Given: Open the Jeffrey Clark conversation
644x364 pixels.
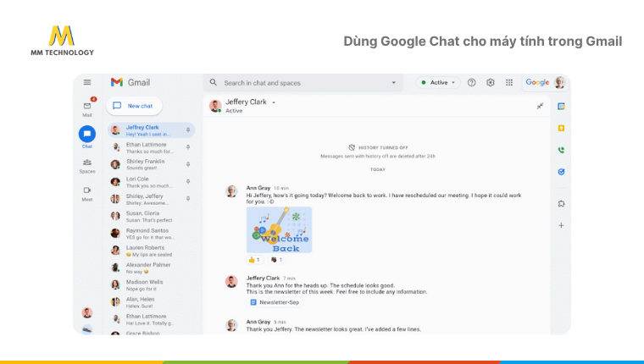Looking at the screenshot, I should [x=151, y=130].
